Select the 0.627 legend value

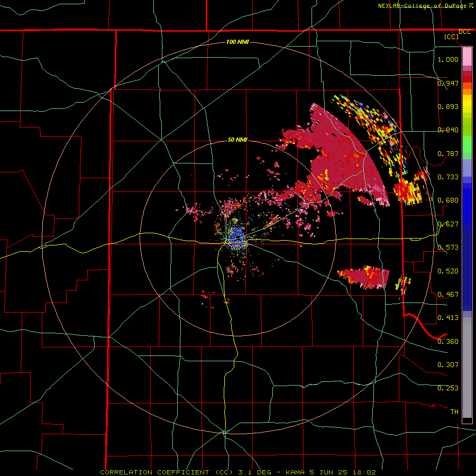pos(448,224)
